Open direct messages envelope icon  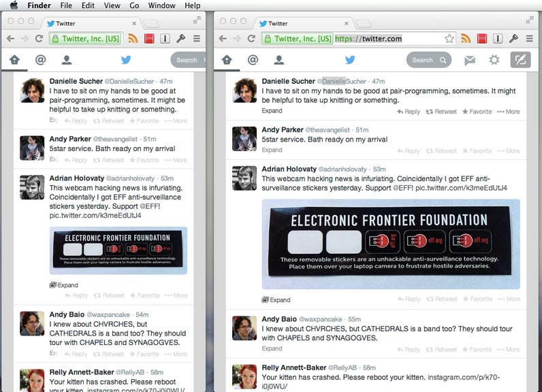coord(469,60)
